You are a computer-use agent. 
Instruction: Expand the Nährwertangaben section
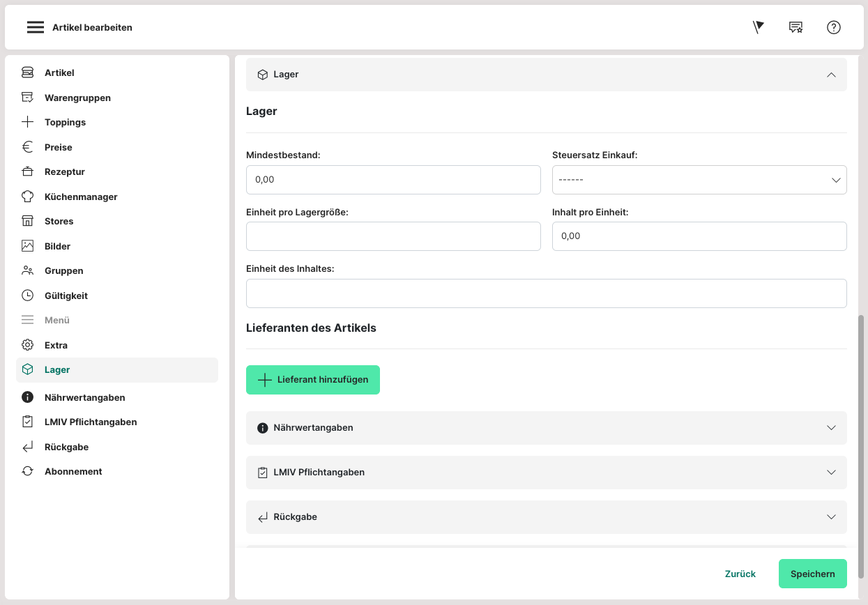click(x=830, y=428)
